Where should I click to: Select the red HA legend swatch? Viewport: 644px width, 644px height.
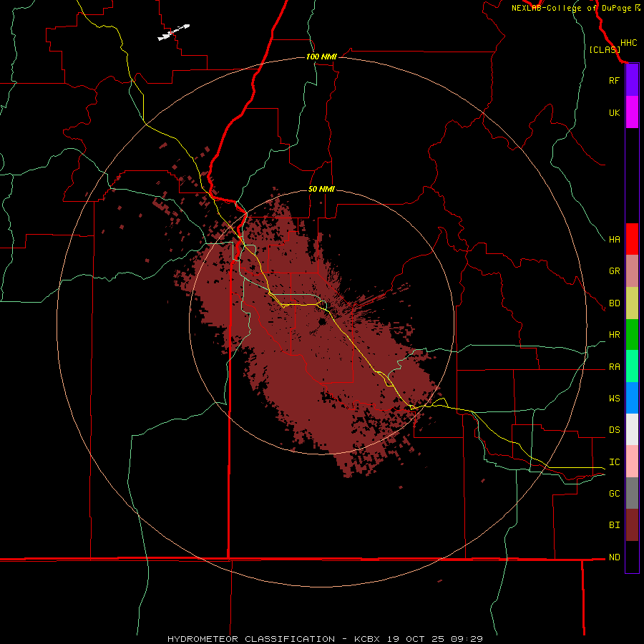(632, 239)
